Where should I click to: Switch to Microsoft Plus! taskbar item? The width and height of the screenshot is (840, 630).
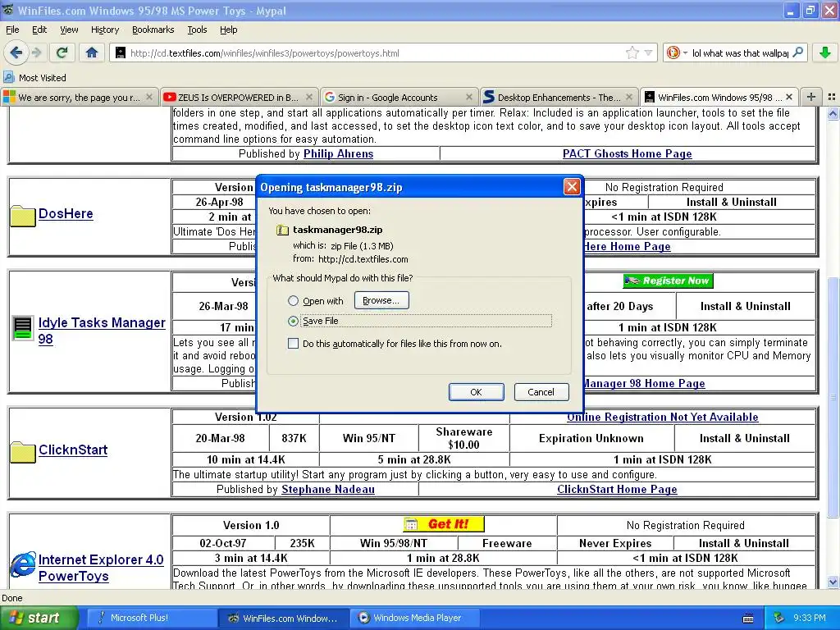(151, 618)
